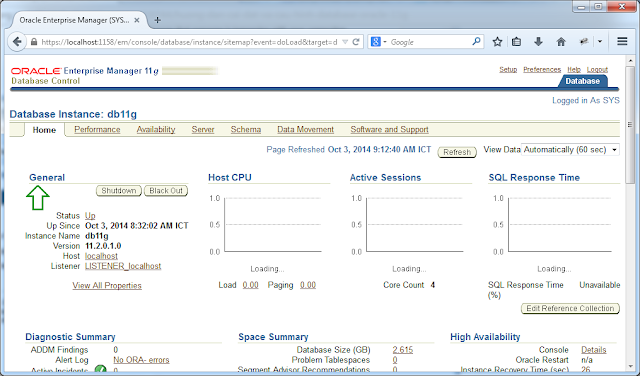Open the Schema tab
Screen dimensions: 640x376
click(x=246, y=129)
